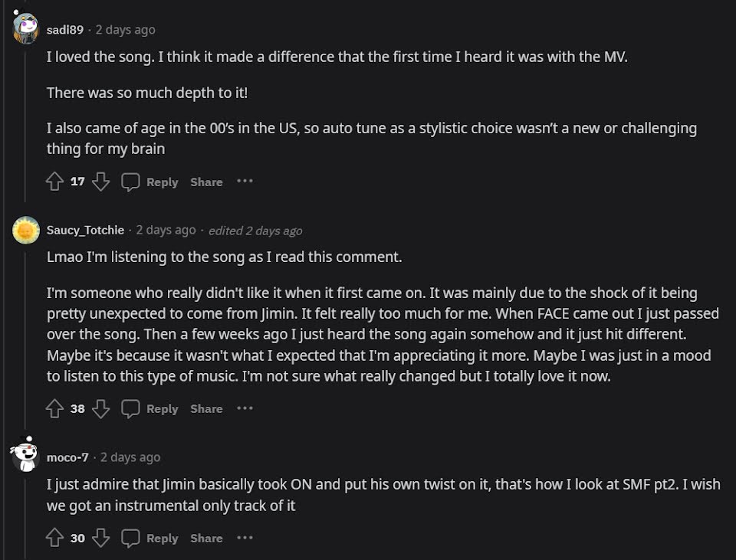Screen dimensions: 736x560
Task: Open sadi89's user profile link
Action: pyautogui.click(x=65, y=30)
